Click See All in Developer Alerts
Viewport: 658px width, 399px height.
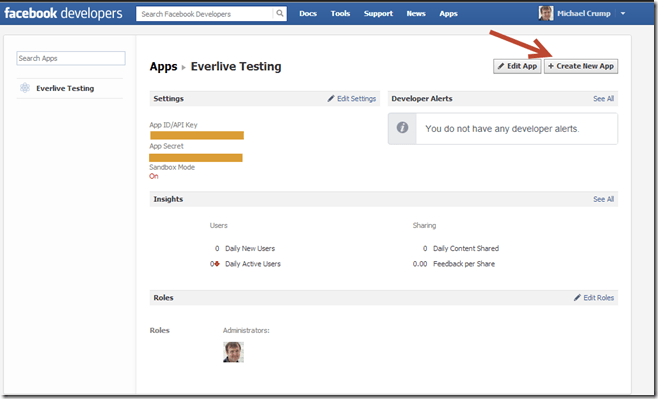(603, 99)
